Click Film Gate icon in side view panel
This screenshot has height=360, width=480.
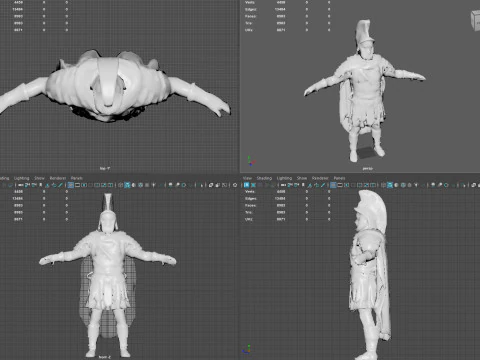point(340,185)
